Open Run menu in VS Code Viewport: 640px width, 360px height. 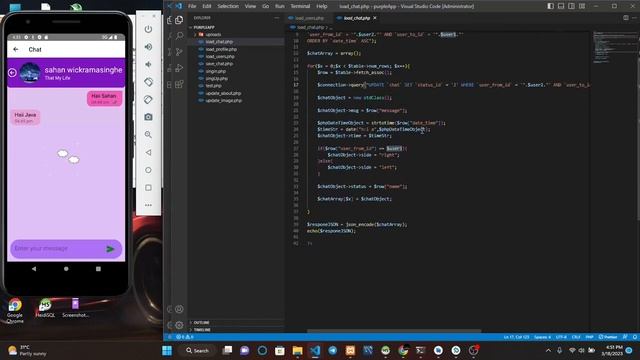(280, 6)
